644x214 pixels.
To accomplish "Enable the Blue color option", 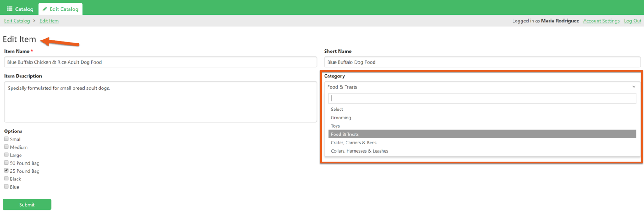I will tap(6, 186).
